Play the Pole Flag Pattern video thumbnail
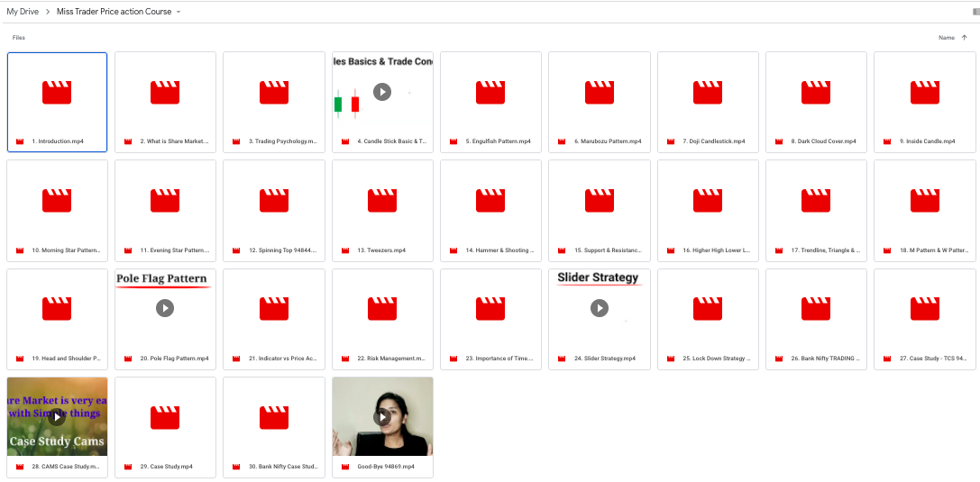The width and height of the screenshot is (980, 482). [165, 308]
